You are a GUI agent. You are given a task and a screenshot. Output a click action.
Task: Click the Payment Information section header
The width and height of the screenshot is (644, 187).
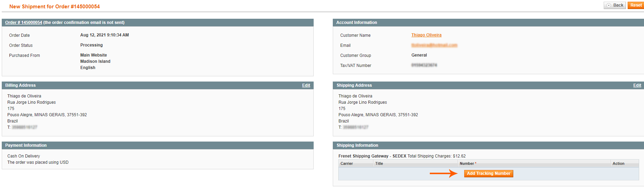click(158, 145)
